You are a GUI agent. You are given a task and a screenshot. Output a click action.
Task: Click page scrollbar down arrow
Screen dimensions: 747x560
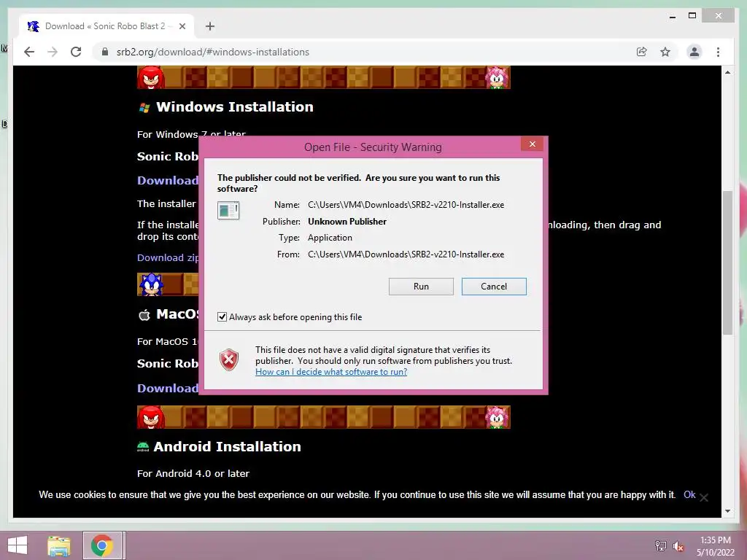[727, 511]
